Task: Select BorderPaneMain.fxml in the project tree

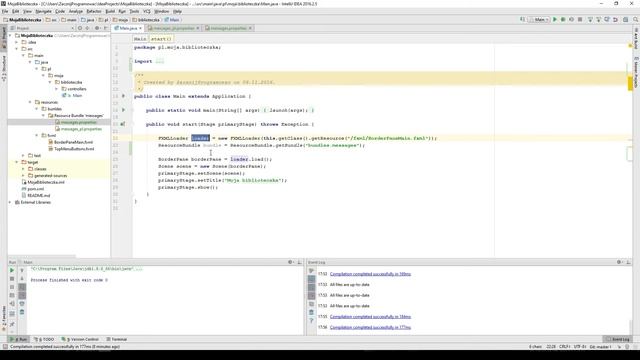Action: click(73, 142)
